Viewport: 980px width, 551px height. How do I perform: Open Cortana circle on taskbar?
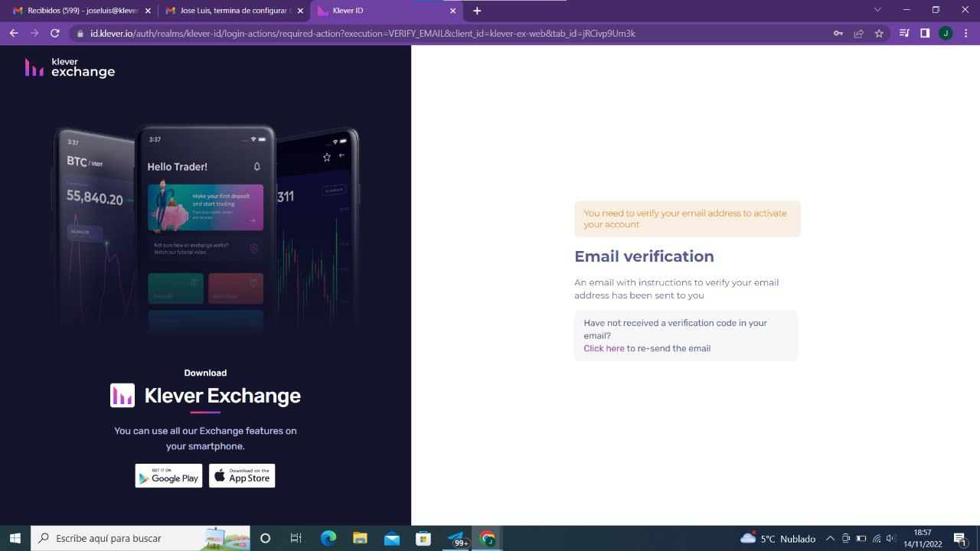tap(266, 538)
